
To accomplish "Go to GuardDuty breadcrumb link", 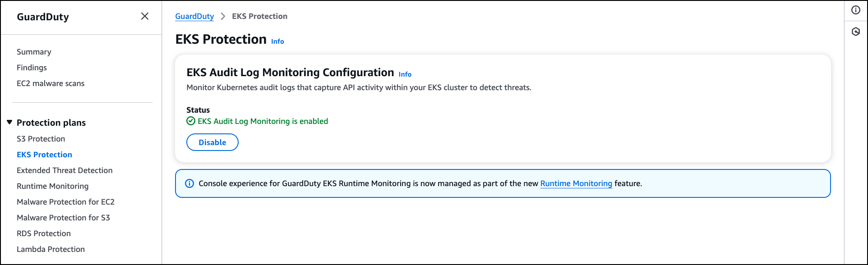I will (x=194, y=16).
